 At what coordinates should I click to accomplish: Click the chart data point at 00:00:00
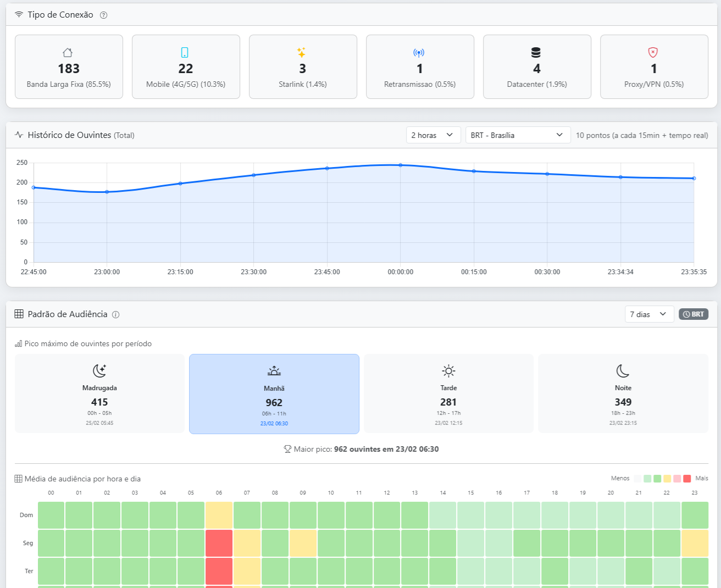point(400,165)
